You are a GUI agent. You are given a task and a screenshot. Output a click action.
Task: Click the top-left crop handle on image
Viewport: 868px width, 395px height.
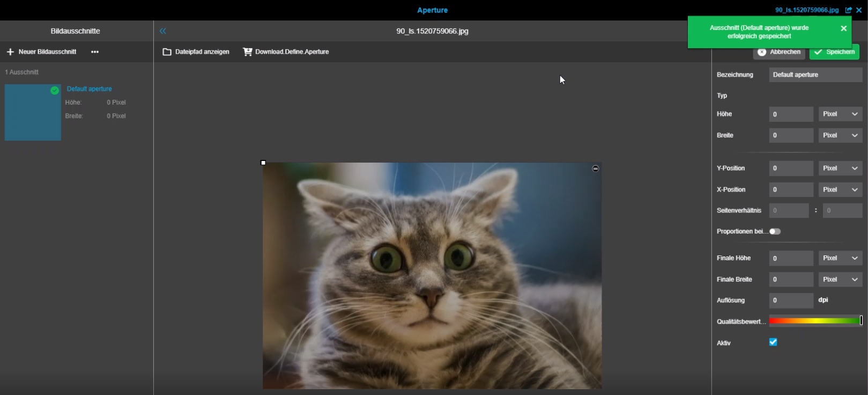coord(263,163)
